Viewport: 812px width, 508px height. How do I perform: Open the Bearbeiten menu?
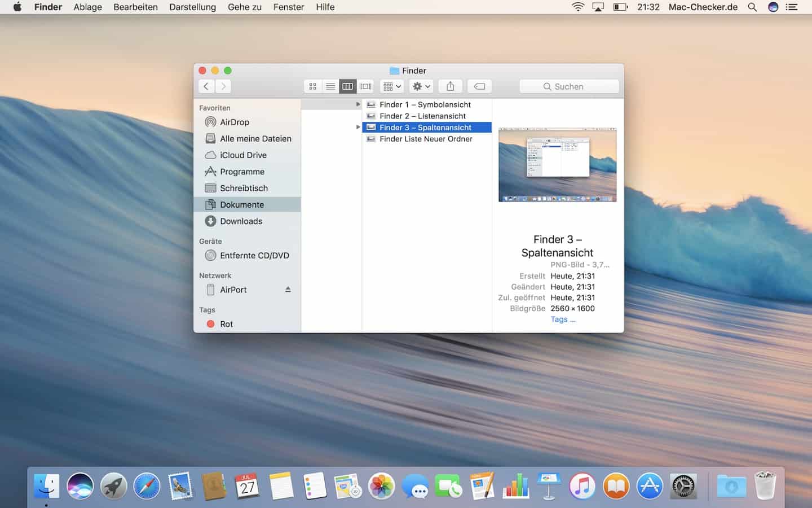click(x=135, y=7)
